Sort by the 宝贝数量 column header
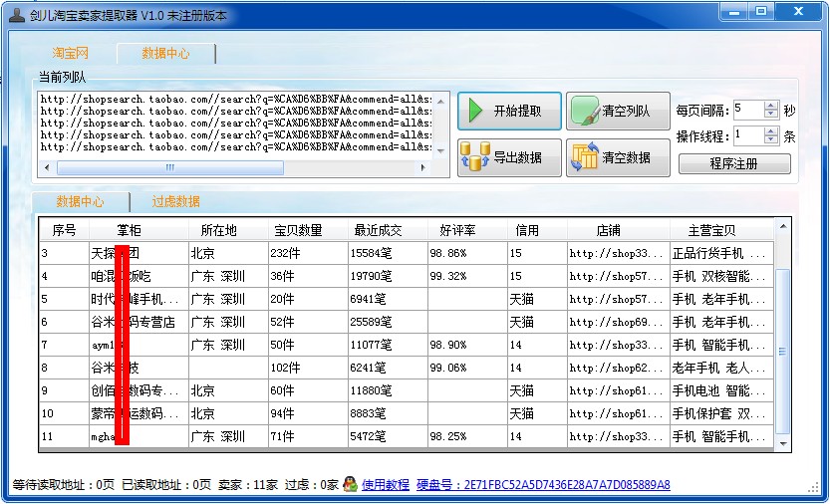The width and height of the screenshot is (830, 504). (308, 230)
